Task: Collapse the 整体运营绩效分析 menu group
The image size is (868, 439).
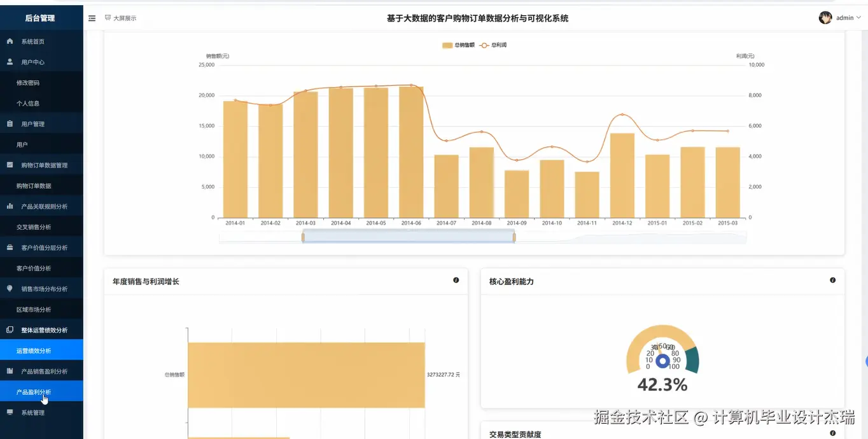Action: click(41, 330)
